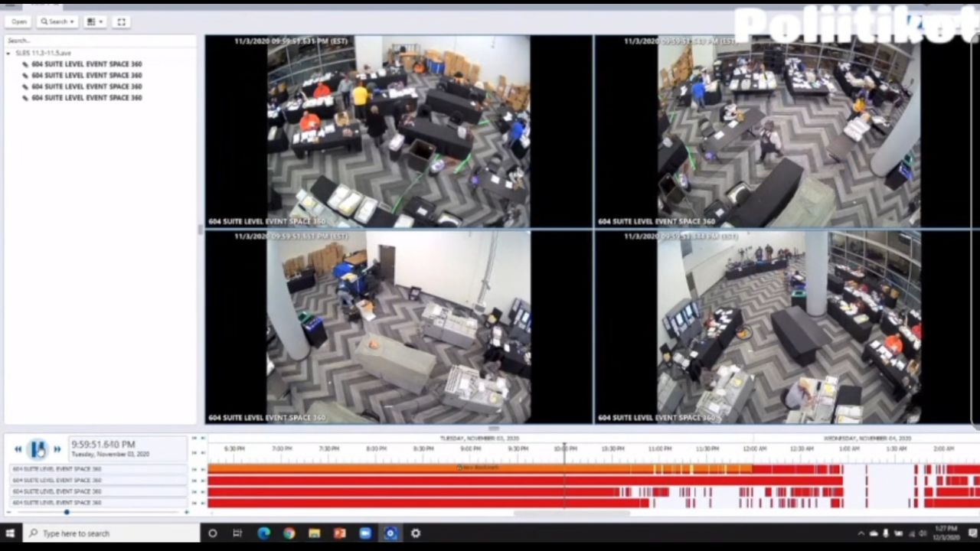Collapse the SLRS 11.3-11.5.ave tree node

tap(8, 54)
